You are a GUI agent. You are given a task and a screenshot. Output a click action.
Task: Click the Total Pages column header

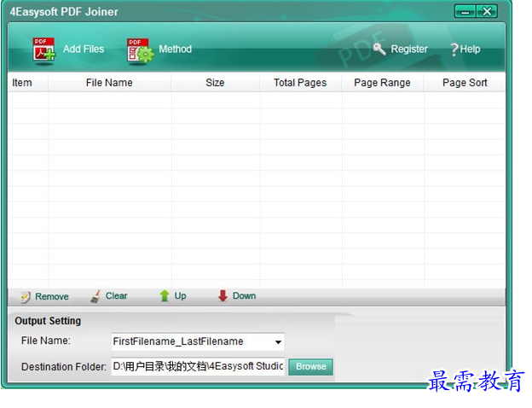(300, 83)
